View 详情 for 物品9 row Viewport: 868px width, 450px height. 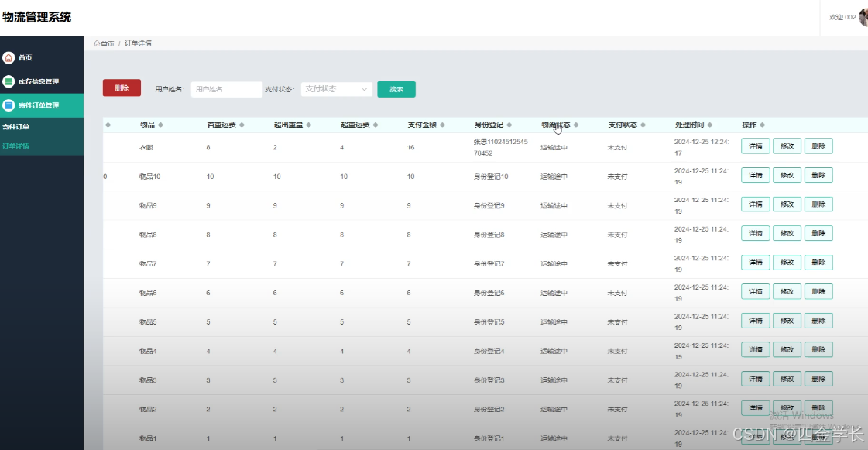(x=756, y=204)
